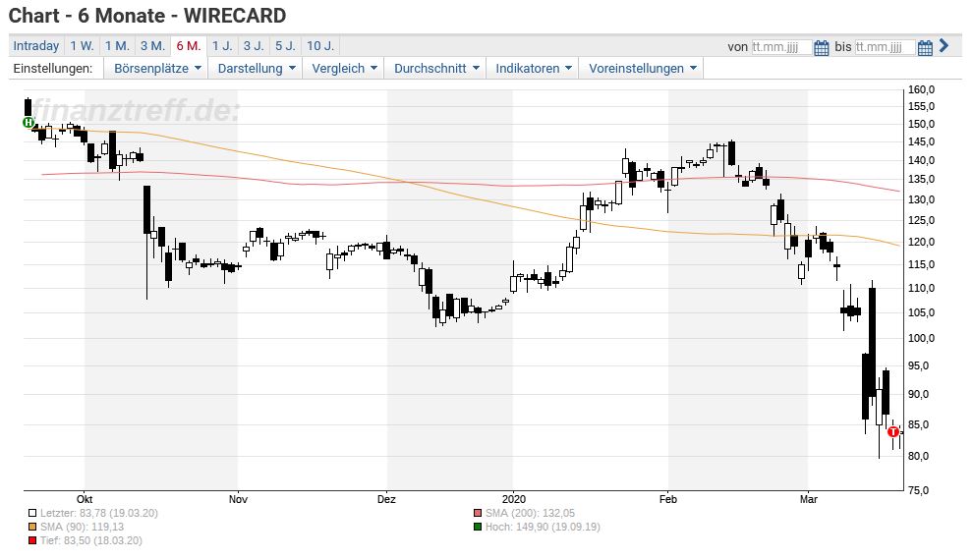Click the '100,0' y-axis price label

tap(921, 338)
